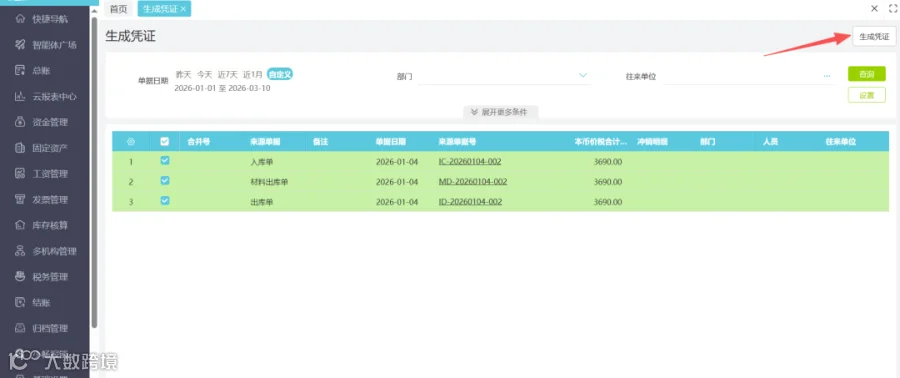The height and width of the screenshot is (378, 900).
Task: Toggle select-all checkbox in table header
Action: click(165, 142)
